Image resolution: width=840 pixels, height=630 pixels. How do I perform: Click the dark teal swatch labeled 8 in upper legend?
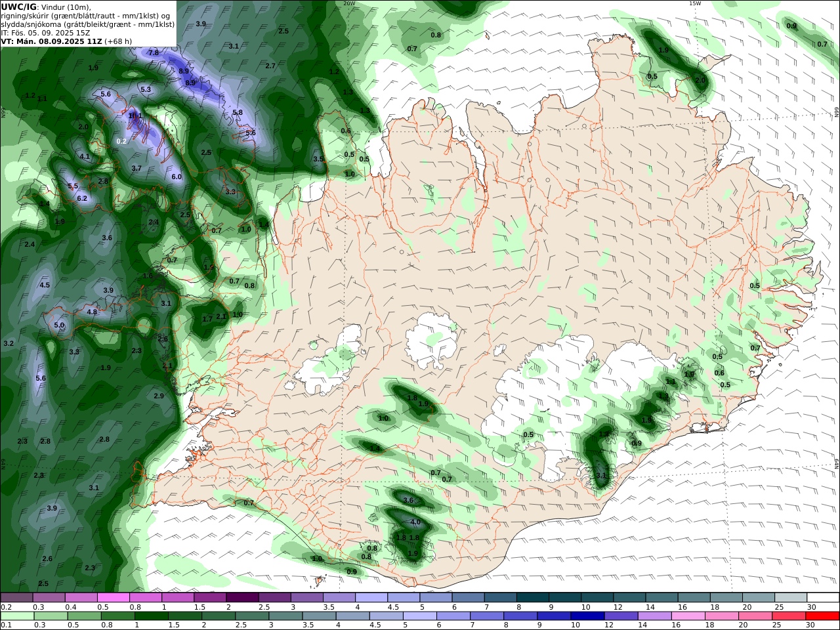pos(532,598)
